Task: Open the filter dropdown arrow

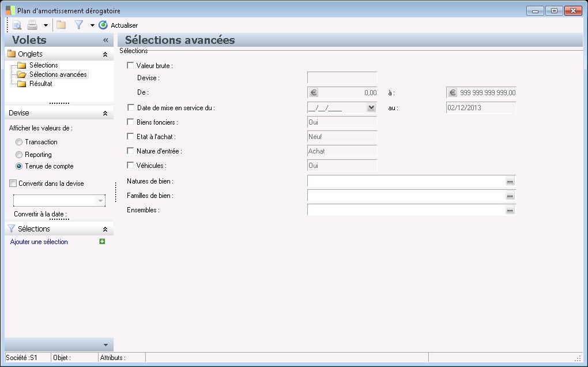Action: (92, 25)
